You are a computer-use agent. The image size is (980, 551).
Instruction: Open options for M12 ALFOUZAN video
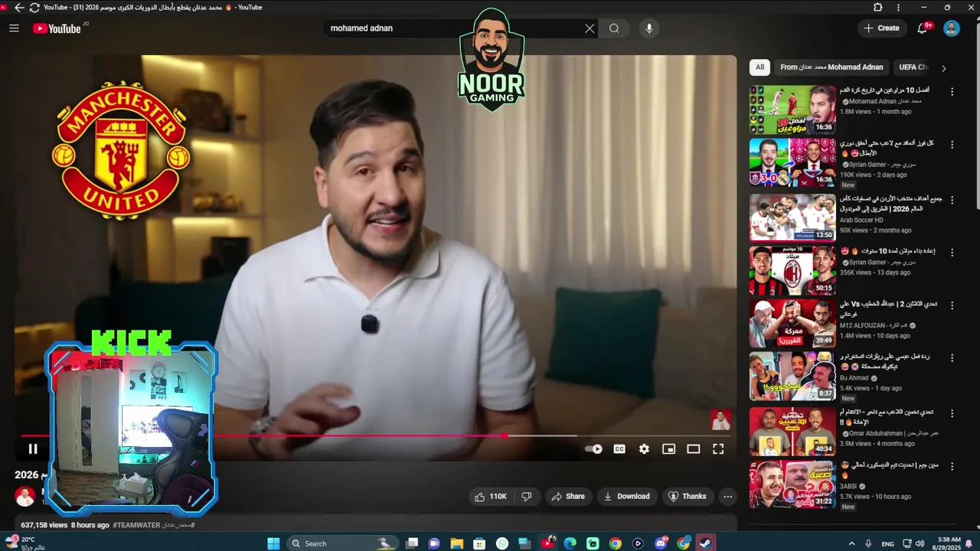tap(952, 305)
